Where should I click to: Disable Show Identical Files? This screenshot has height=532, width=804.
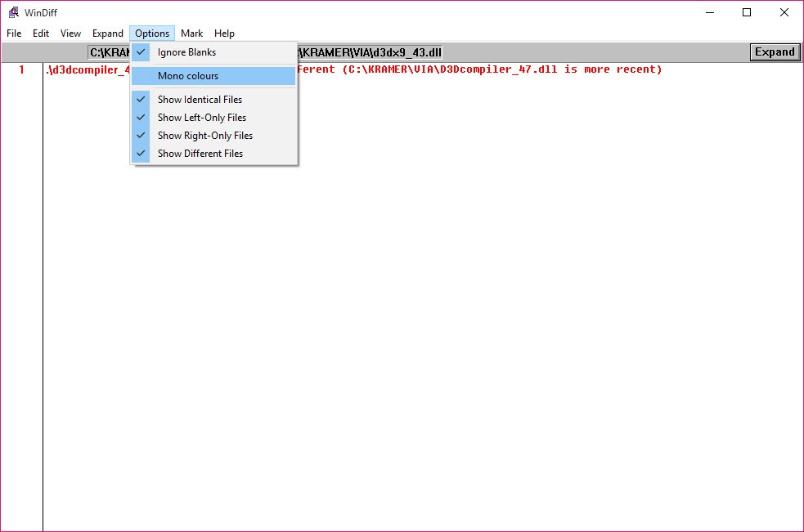tap(200, 99)
